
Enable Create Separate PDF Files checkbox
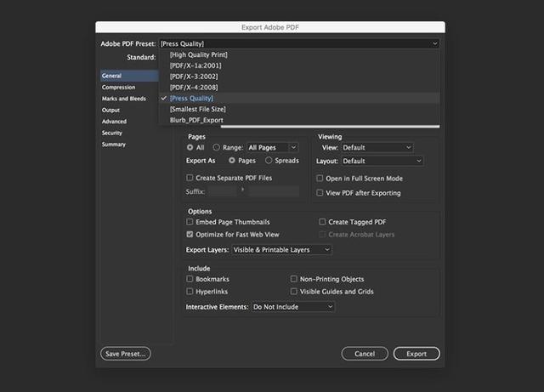(190, 178)
